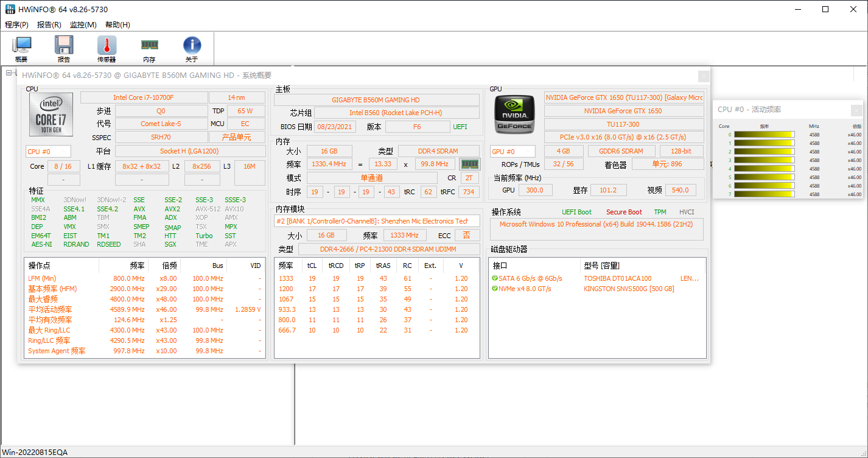The height and width of the screenshot is (458, 868).
Task: Open the 报告(R) menu
Action: point(49,25)
